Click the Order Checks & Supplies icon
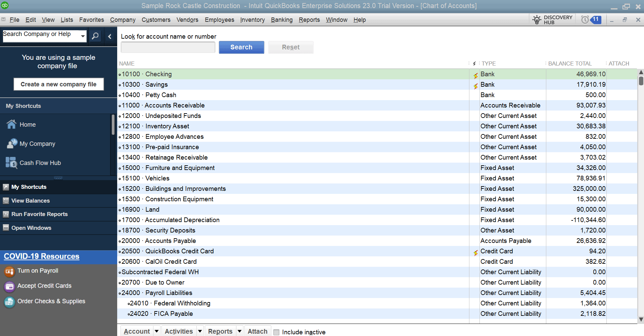Image resolution: width=644 pixels, height=336 pixels. click(9, 302)
